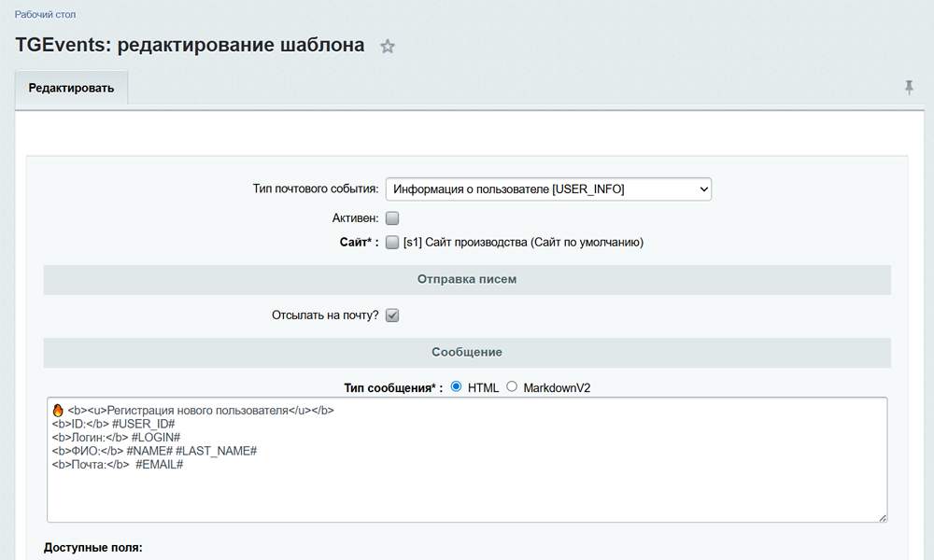Check the [s1] Сайт производства checkbox
Viewport: 934px width, 560px height.
click(392, 243)
